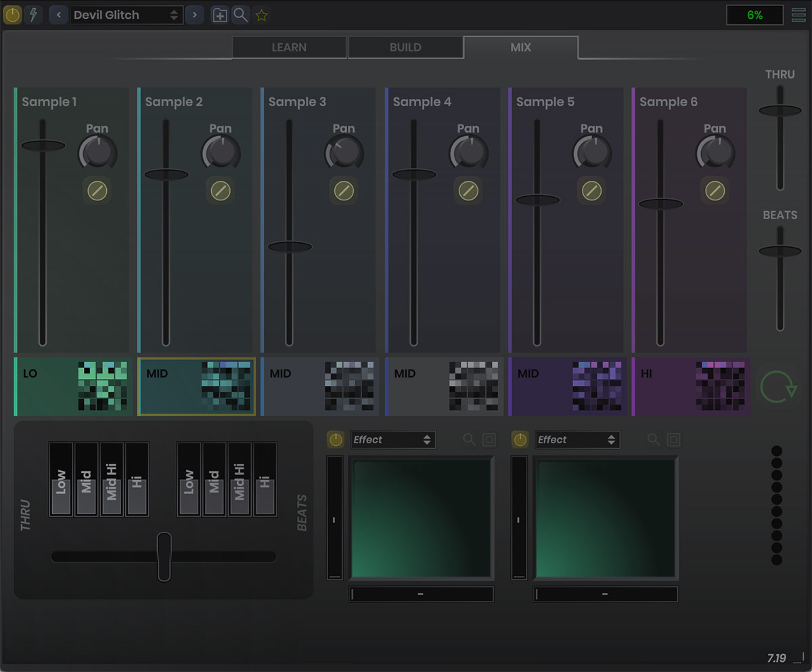Click the edit icon below Sample 6's Pan knob
812x672 pixels.
(x=715, y=192)
